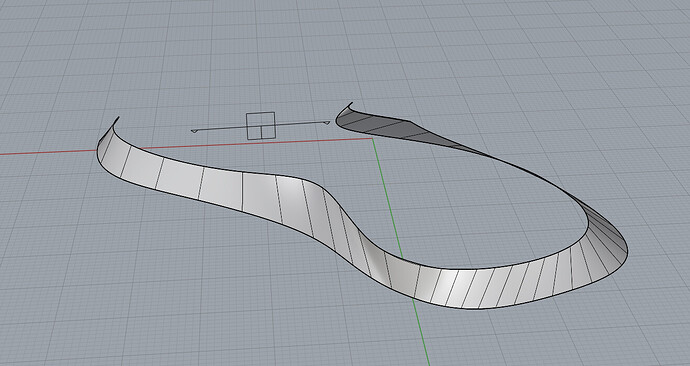Click the empty grid inside the ribbon loop
The height and width of the screenshot is (366, 690).
pyautogui.click(x=462, y=211)
